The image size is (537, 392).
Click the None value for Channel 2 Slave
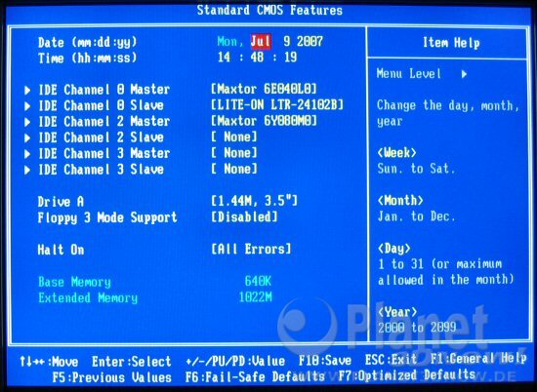tap(234, 137)
